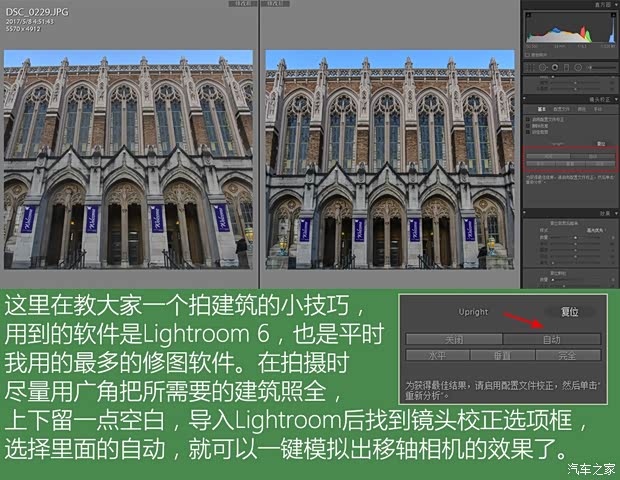This screenshot has width=620, height=480.
Task: Click the corrected after photo on right
Action: tap(390, 159)
